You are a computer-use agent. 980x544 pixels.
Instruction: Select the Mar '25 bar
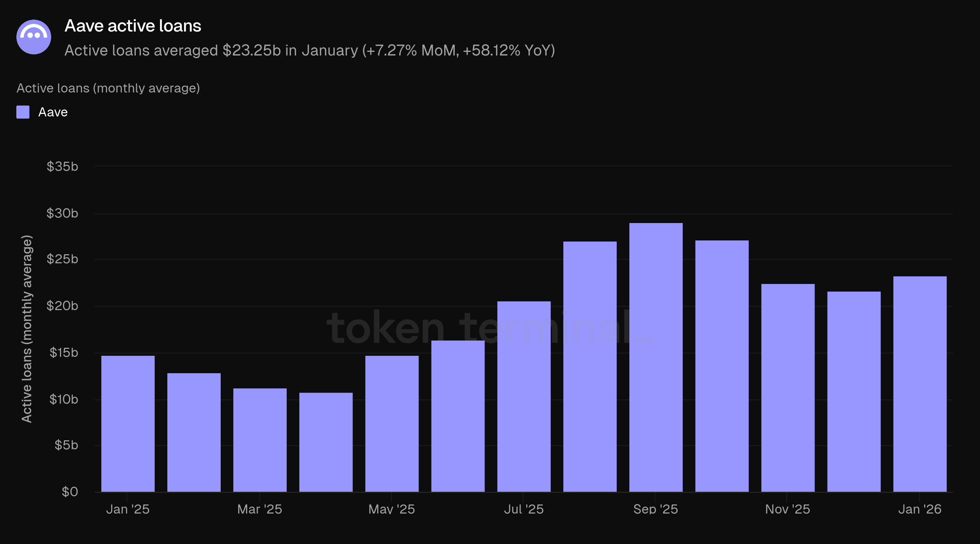260,440
